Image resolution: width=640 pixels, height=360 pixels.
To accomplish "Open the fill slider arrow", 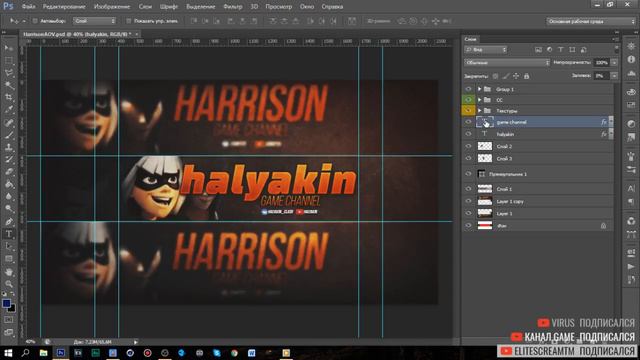I will 614,76.
